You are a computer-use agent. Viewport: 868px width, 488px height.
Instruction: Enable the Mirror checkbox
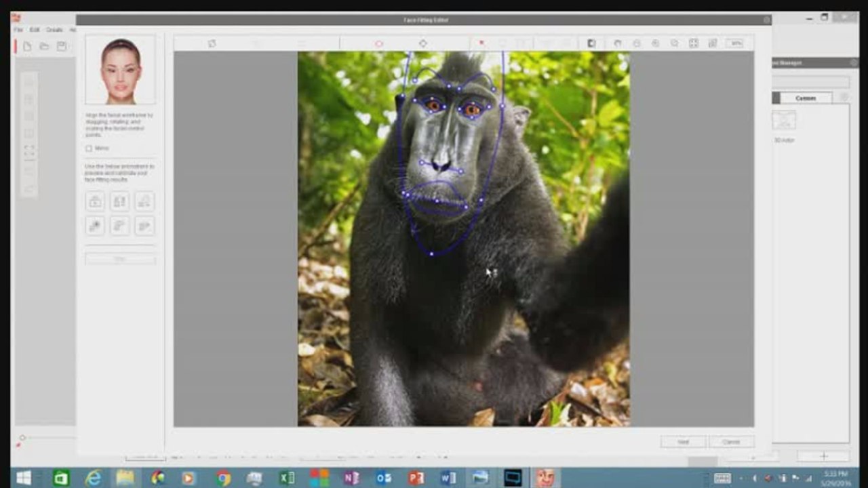coord(89,148)
